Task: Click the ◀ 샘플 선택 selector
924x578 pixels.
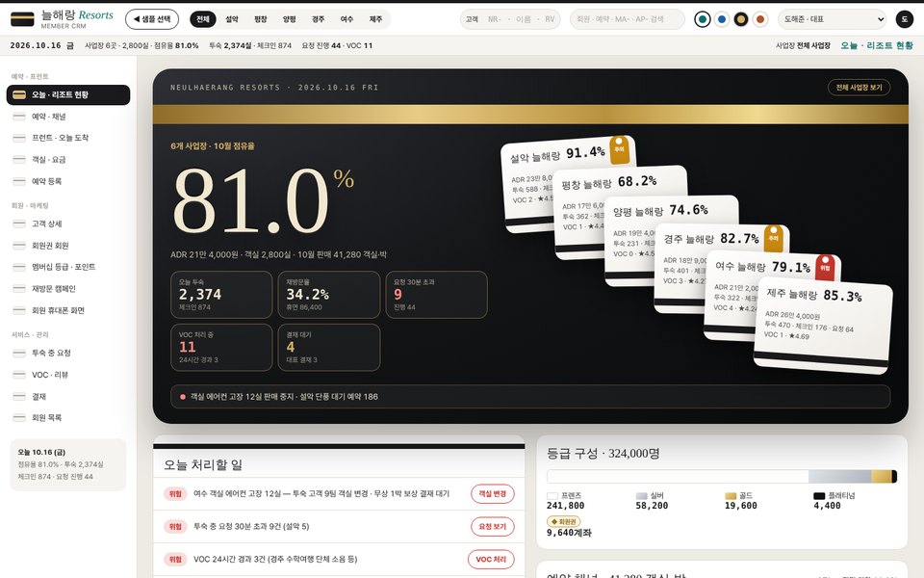Action: pyautogui.click(x=152, y=19)
